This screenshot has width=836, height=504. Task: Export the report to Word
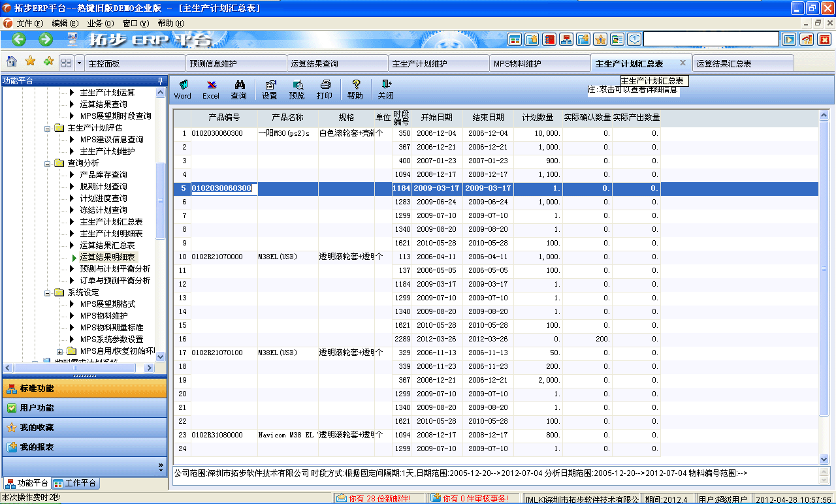[x=182, y=89]
